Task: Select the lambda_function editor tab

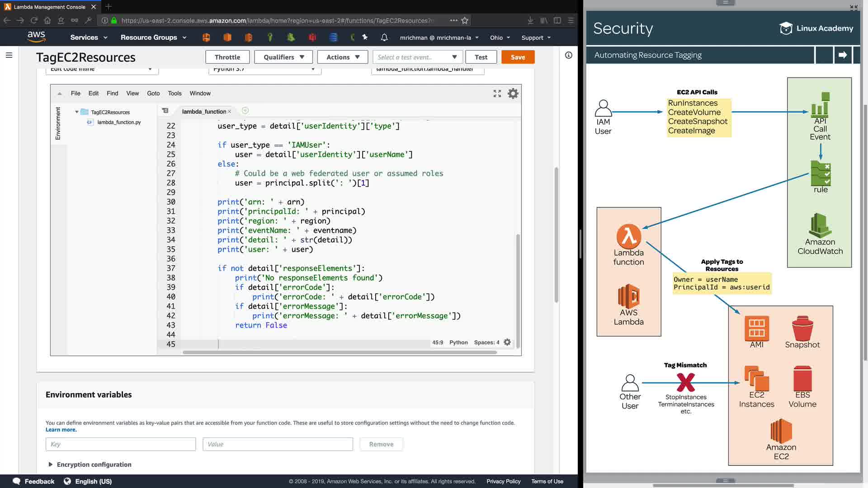Action: point(203,112)
